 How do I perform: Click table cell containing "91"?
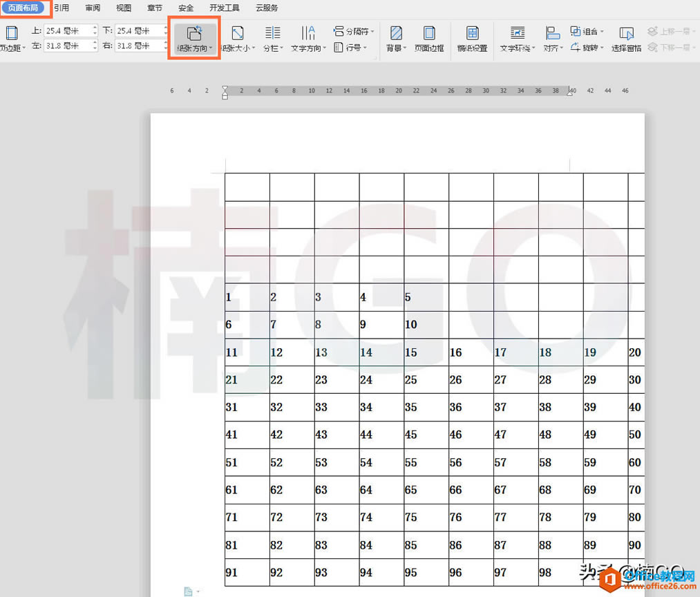coord(247,572)
